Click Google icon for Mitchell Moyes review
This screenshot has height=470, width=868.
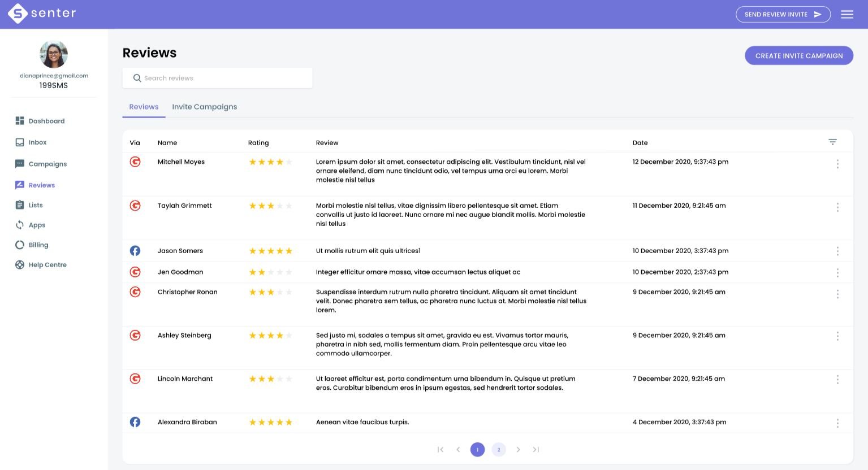[135, 162]
